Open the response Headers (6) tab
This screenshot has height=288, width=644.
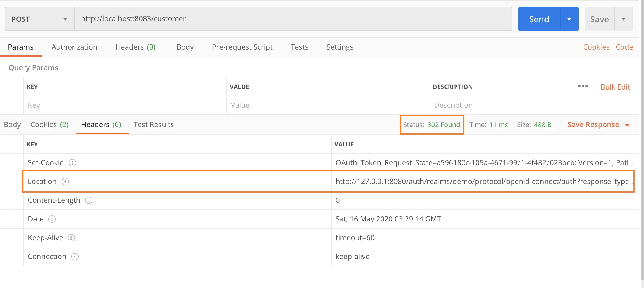click(101, 124)
